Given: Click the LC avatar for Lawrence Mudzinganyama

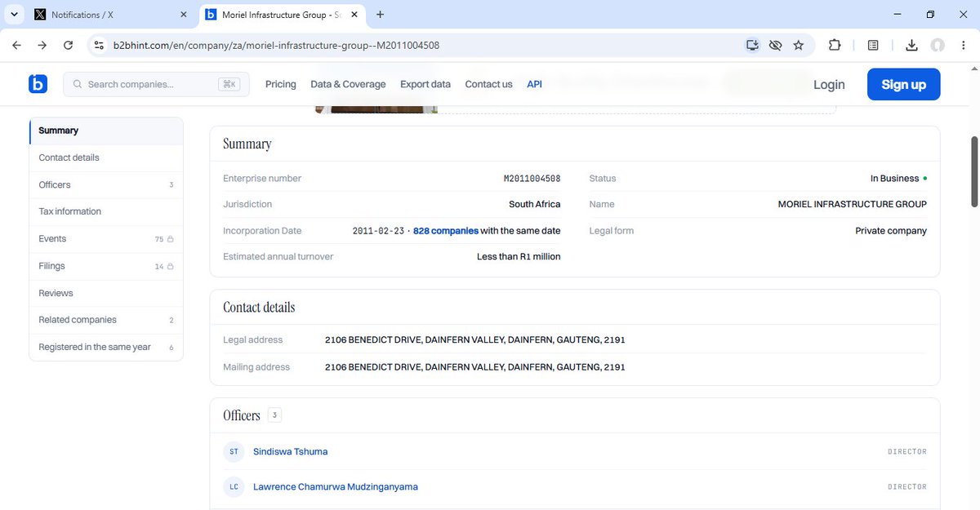Looking at the screenshot, I should pyautogui.click(x=234, y=487).
